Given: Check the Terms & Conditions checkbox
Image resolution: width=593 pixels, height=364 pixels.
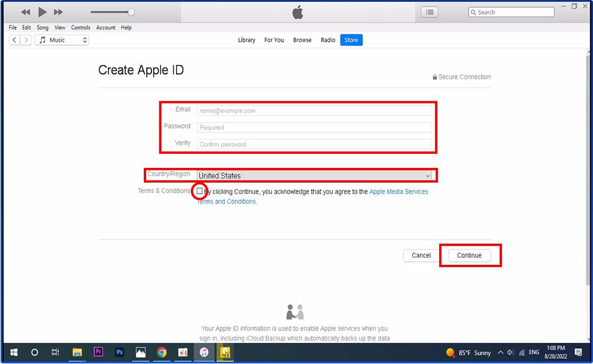Looking at the screenshot, I should coord(199,191).
